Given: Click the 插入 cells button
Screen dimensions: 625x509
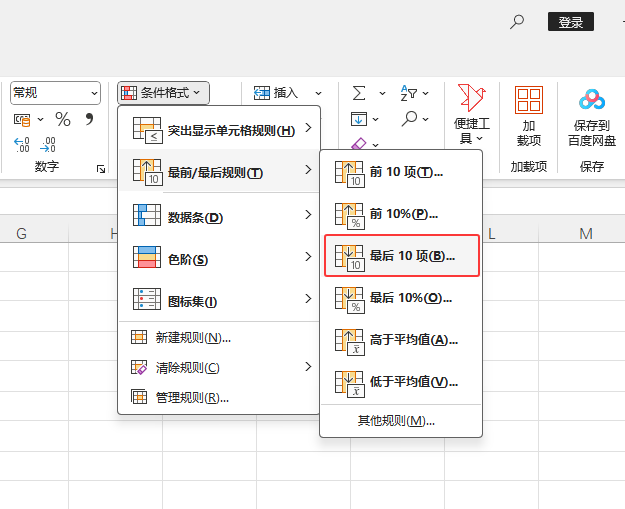Looking at the screenshot, I should (x=276, y=93).
